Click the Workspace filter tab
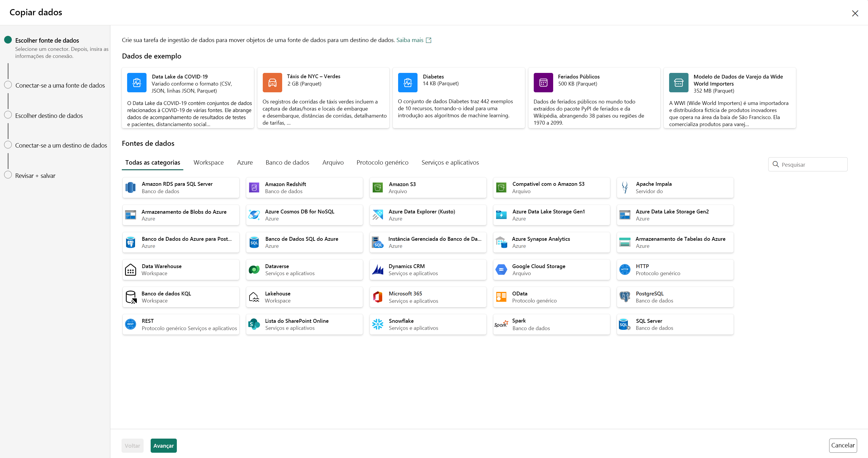868x458 pixels. click(x=208, y=162)
